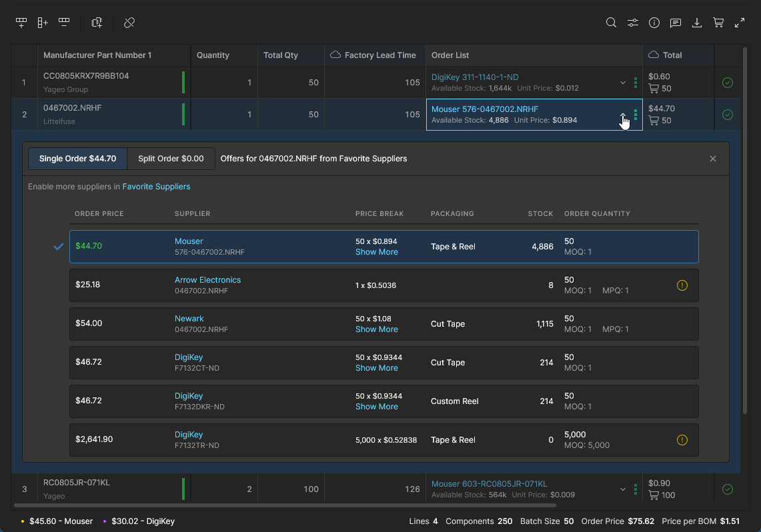Switch to Split Order $0.00 tab
The width and height of the screenshot is (761, 532).
click(x=171, y=159)
